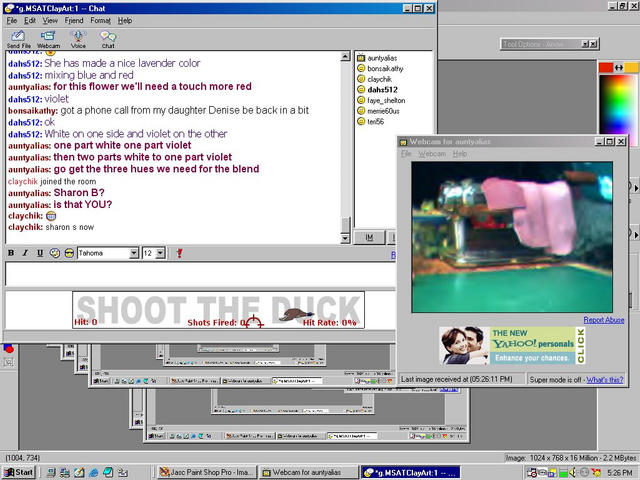Open the File menu in Chat
640x480 pixels.
[11, 20]
